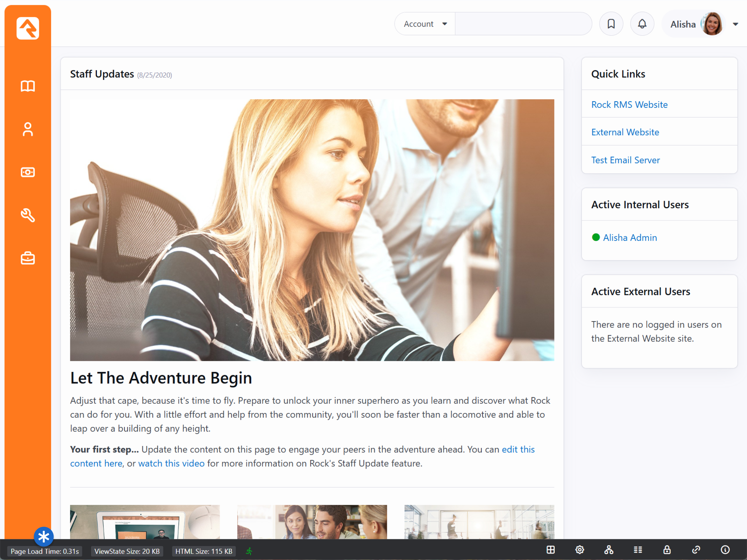The height and width of the screenshot is (560, 747).
Task: Click the blue asterisk admin button
Action: point(43,536)
